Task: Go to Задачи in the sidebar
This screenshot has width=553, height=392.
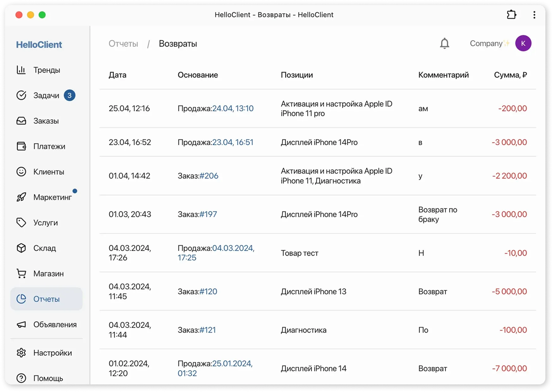Action: pos(46,95)
